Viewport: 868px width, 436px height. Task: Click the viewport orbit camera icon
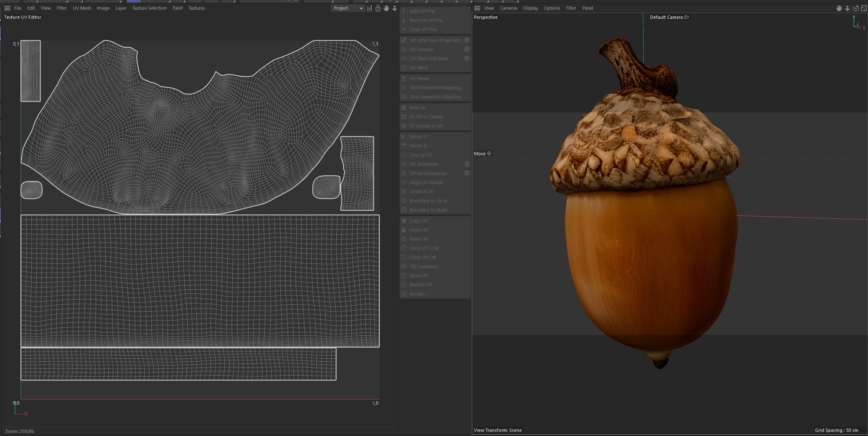(855, 8)
